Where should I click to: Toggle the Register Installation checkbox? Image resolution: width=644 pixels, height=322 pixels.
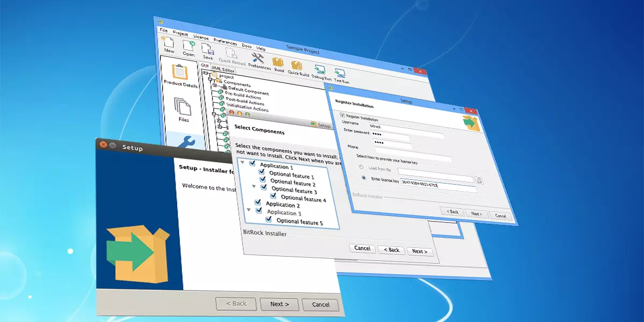[342, 115]
